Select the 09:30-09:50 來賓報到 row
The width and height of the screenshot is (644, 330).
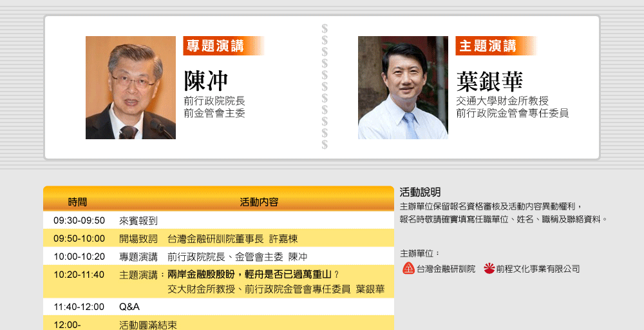218,220
